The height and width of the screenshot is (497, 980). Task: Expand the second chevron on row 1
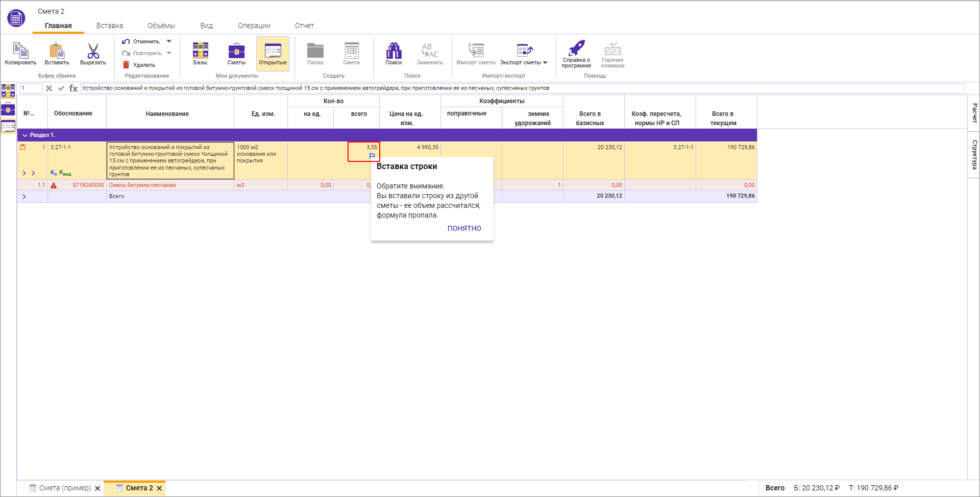click(33, 173)
